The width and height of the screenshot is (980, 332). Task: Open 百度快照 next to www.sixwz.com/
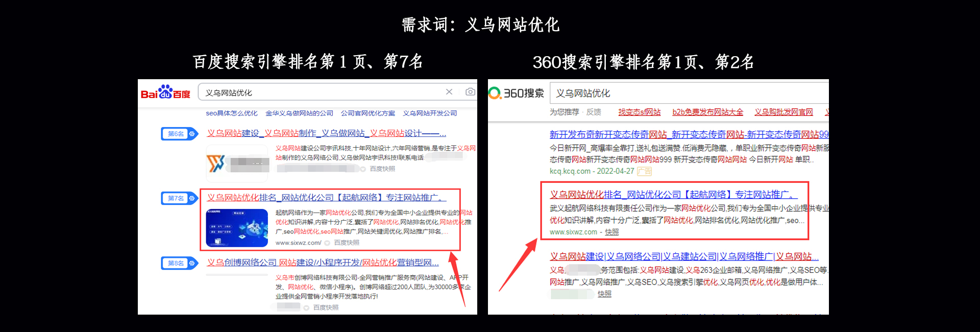pos(347,243)
